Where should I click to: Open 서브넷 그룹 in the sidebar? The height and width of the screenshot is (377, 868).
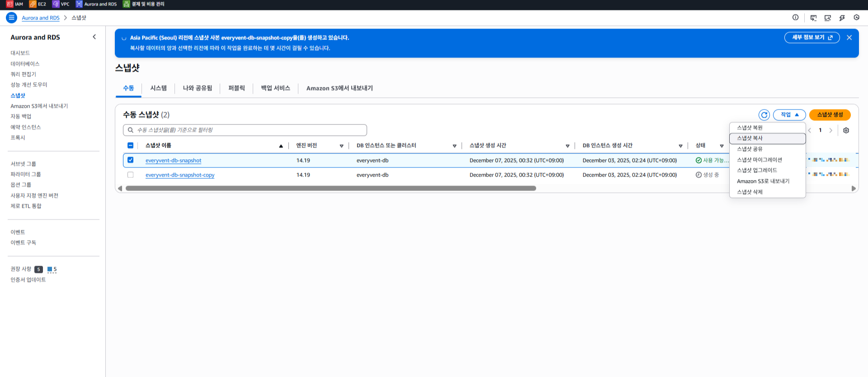click(24, 164)
